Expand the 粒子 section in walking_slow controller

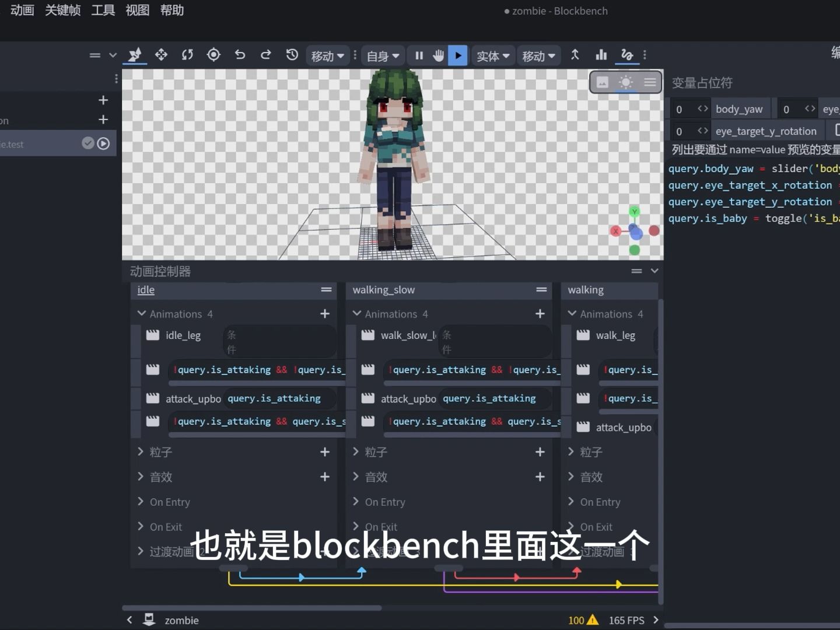point(356,452)
